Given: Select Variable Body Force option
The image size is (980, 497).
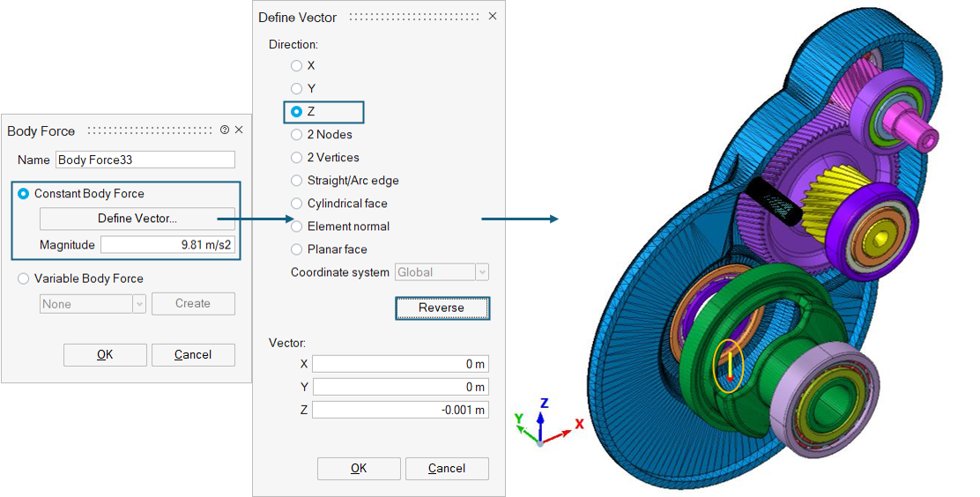Looking at the screenshot, I should tap(23, 278).
